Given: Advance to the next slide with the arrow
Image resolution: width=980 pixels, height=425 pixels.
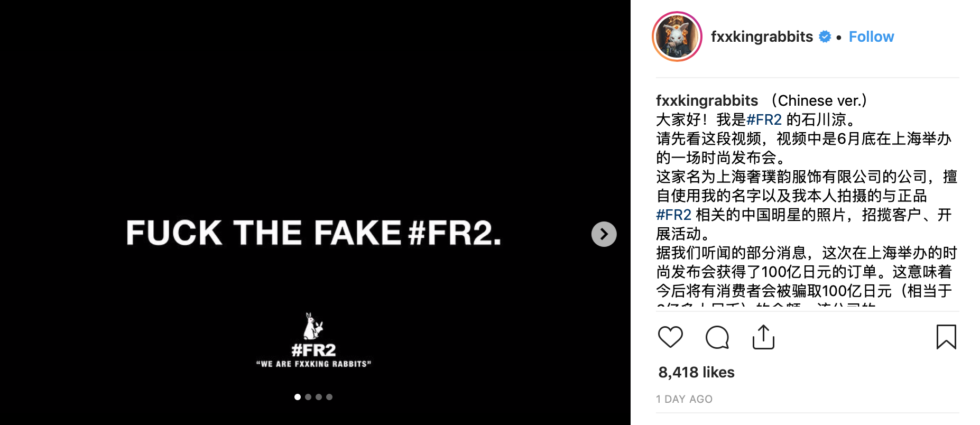Looking at the screenshot, I should [x=604, y=234].
